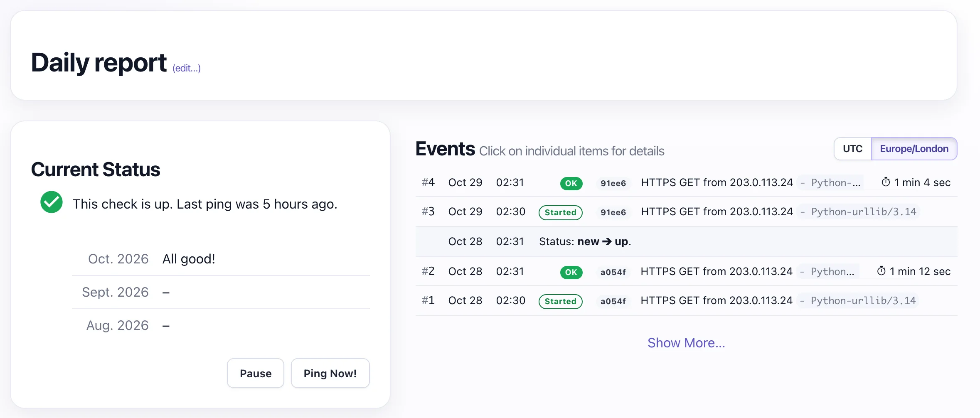Click the 1 min 12 sec duration
This screenshot has width=980, height=418.
[x=920, y=271]
